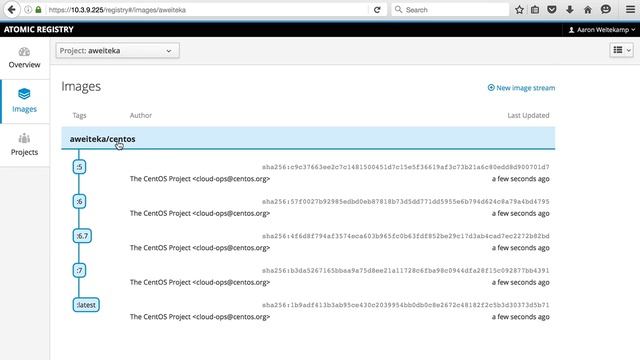This screenshot has height=360, width=640.
Task: Click the Overview dashboard gauge icon
Action: [24, 52]
